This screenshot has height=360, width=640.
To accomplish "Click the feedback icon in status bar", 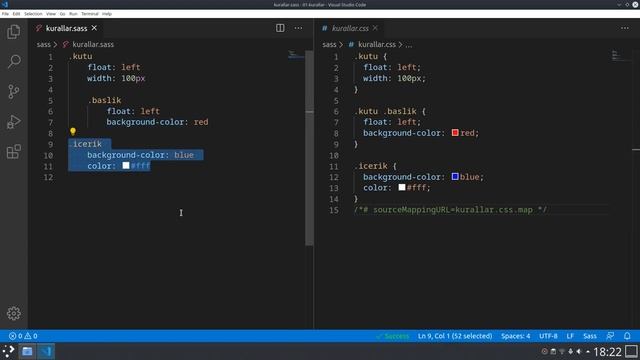I will 610,336.
